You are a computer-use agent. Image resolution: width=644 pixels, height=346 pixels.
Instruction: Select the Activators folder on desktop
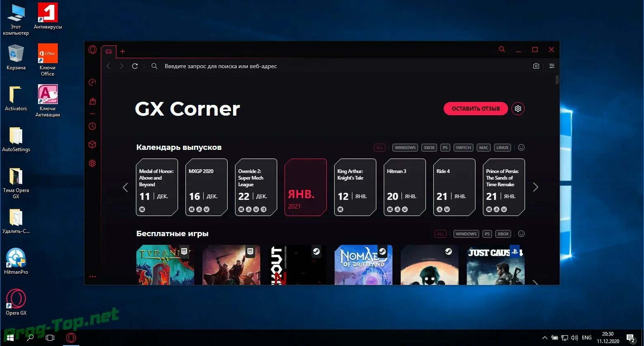(16, 98)
